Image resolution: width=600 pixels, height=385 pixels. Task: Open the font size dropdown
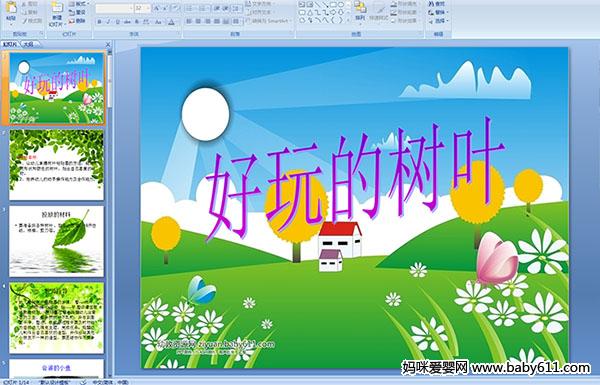coord(148,8)
